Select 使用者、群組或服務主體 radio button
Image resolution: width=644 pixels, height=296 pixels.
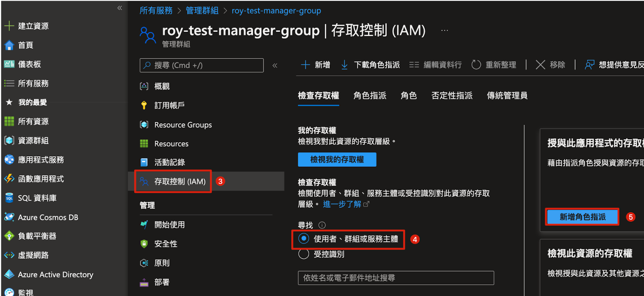coord(304,239)
